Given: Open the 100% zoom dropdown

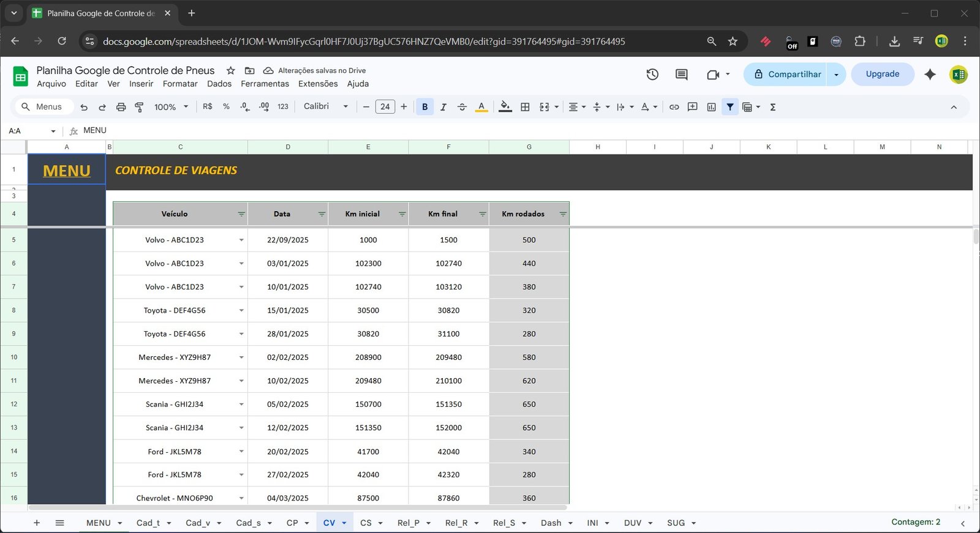Looking at the screenshot, I should click(x=171, y=107).
